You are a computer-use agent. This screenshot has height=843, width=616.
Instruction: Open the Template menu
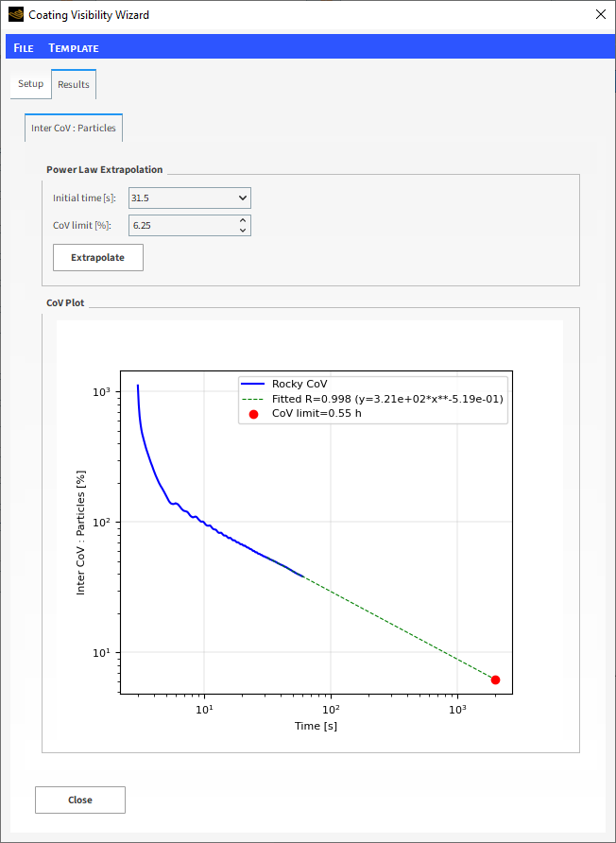click(x=74, y=48)
